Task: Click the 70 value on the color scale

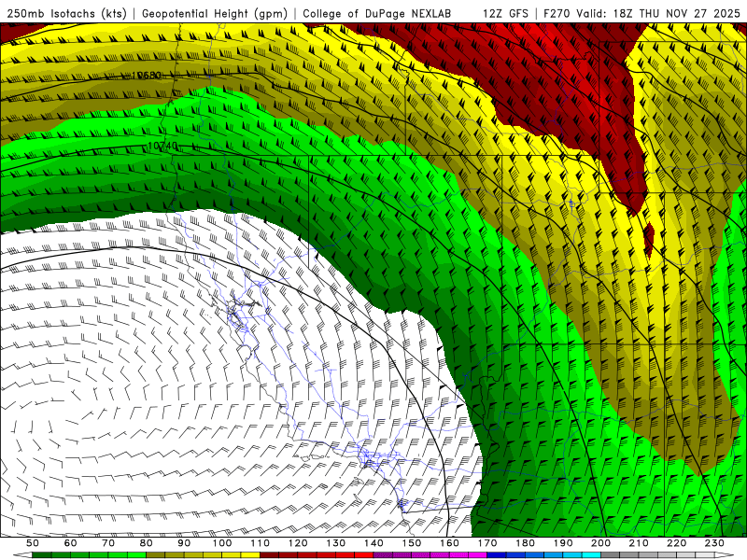Action: (x=108, y=543)
